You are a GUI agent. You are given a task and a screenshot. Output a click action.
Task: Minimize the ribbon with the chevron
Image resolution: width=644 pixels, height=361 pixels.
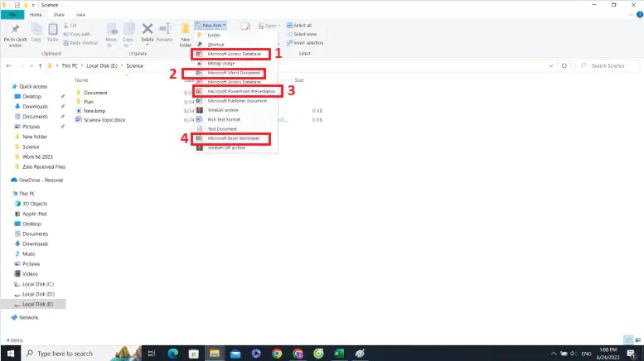631,15
